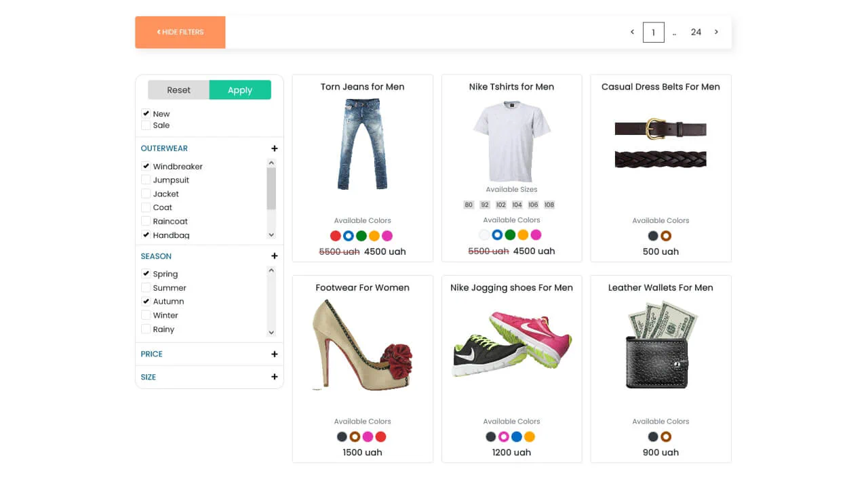Image resolution: width=868 pixels, height=488 pixels.
Task: Select size 92 for Nike Tshirts
Action: 485,205
